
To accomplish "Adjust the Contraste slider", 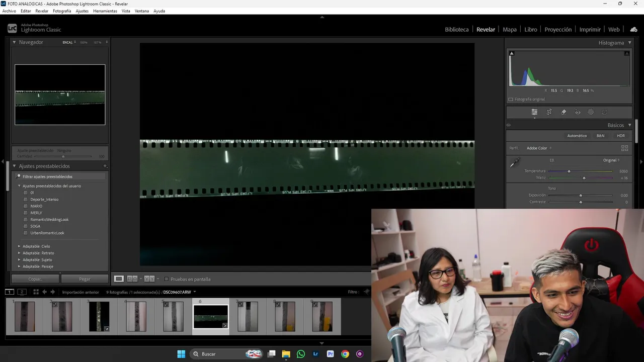I will pos(581,202).
